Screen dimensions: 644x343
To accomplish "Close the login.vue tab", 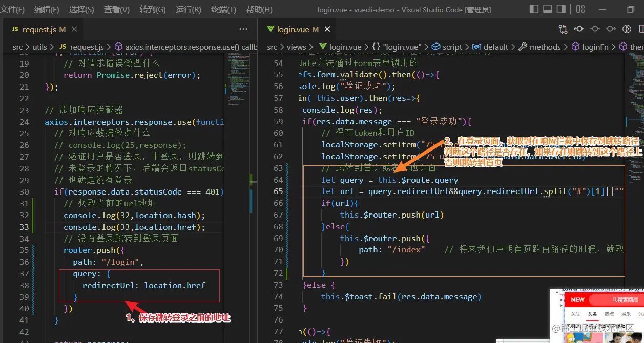I will tap(328, 29).
